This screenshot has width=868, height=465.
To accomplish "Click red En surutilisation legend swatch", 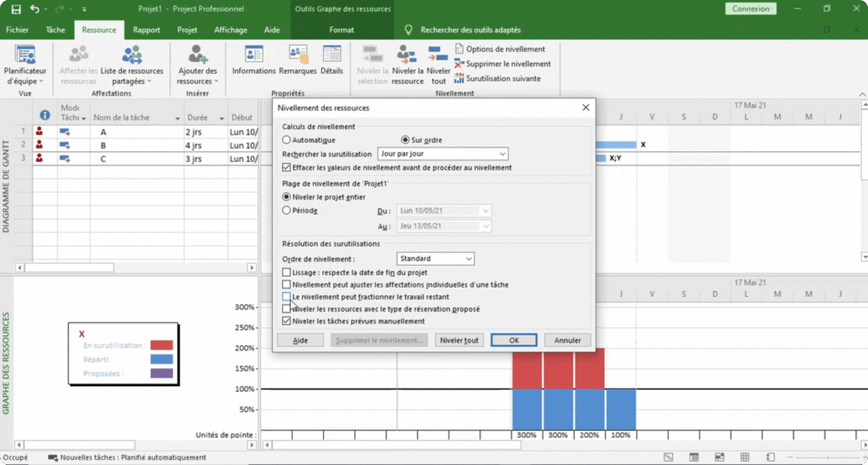I will point(162,345).
